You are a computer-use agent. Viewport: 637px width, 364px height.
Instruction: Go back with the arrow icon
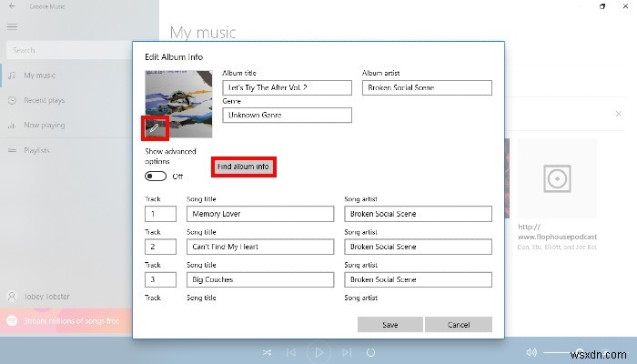click(x=12, y=6)
